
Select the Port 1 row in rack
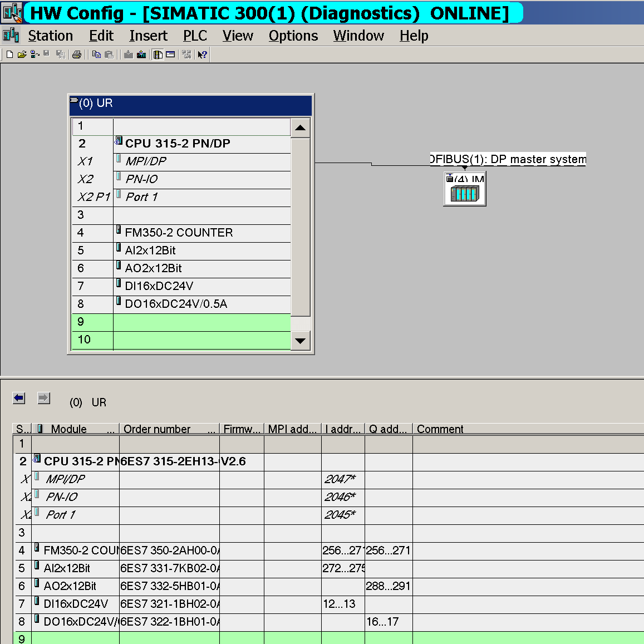click(181, 197)
